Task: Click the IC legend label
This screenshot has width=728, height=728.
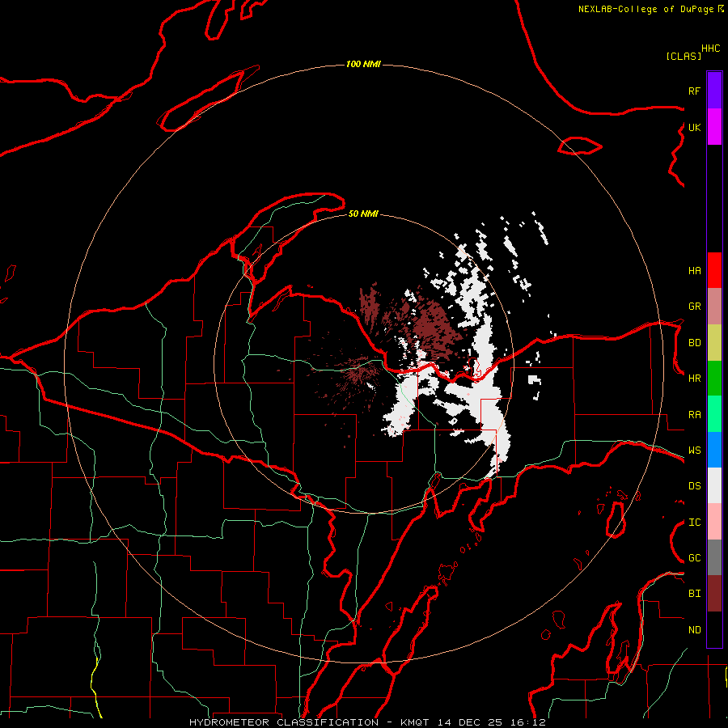Action: pyautogui.click(x=694, y=523)
